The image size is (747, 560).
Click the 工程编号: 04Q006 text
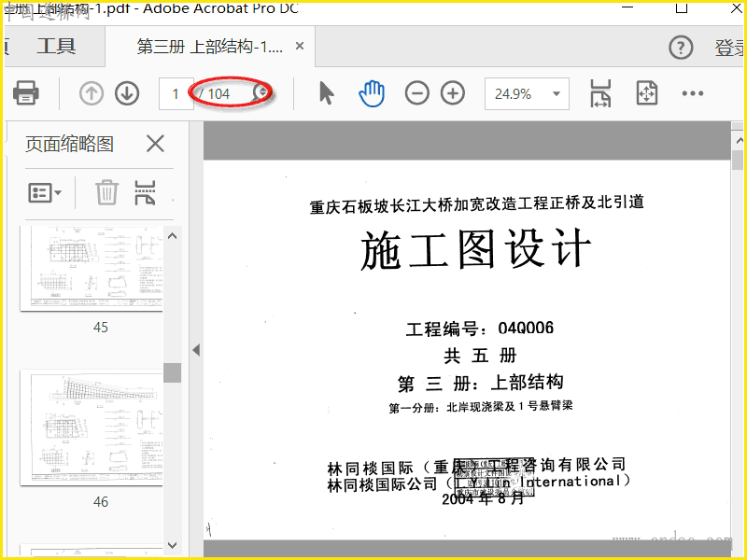[480, 329]
